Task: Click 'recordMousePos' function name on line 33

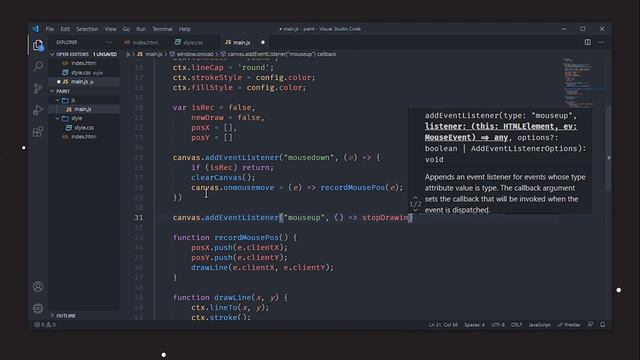Action: (x=246, y=238)
